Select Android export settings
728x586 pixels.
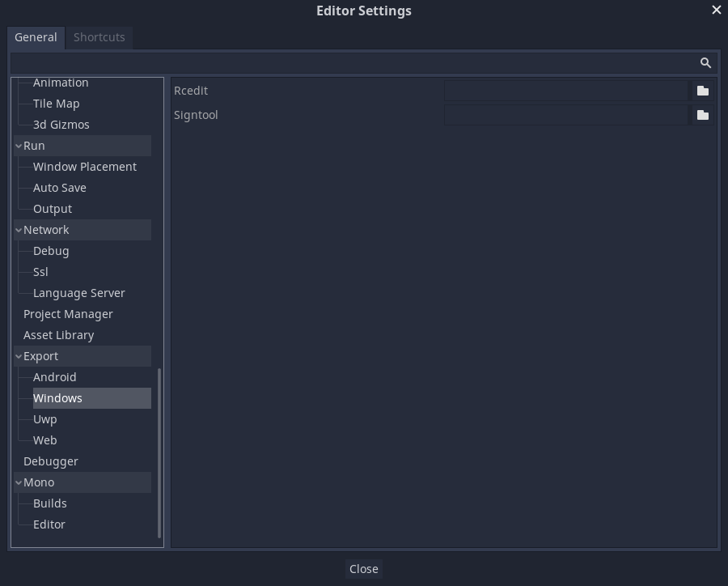tap(54, 377)
